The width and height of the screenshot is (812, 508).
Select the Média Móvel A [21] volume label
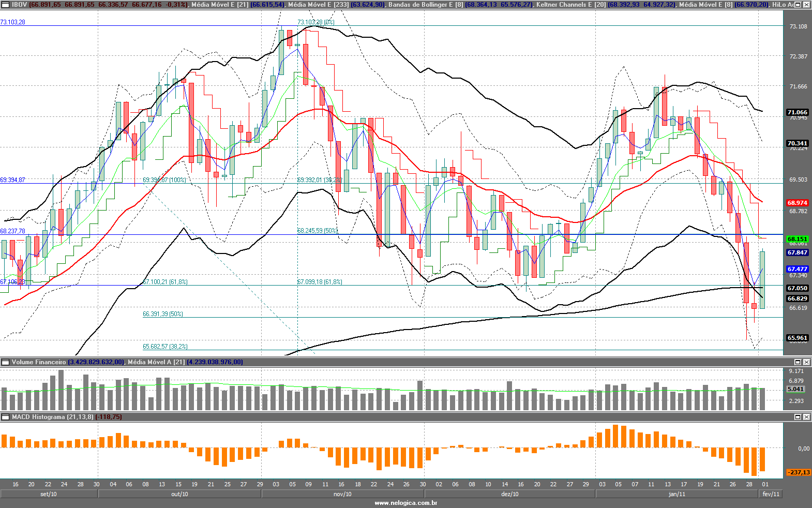(156, 362)
